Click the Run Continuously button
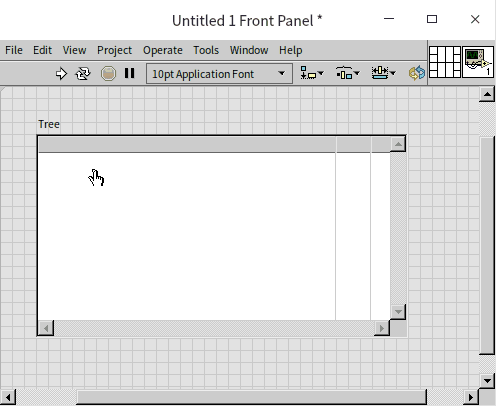496x407 pixels. [83, 74]
